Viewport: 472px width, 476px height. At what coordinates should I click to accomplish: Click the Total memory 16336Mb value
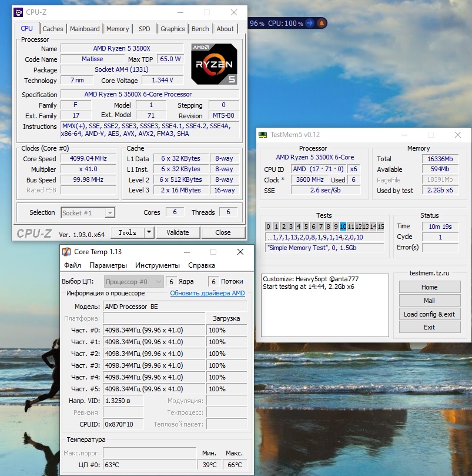pos(440,159)
